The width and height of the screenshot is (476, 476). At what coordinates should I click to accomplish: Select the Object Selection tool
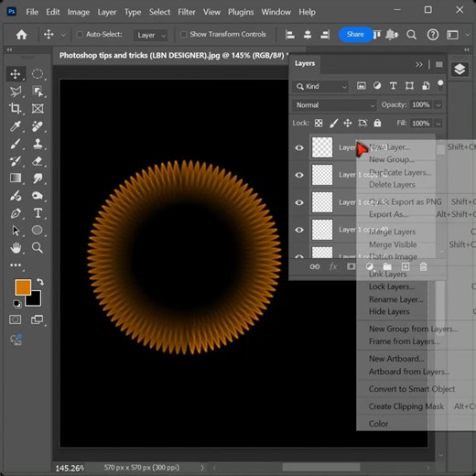(x=38, y=92)
